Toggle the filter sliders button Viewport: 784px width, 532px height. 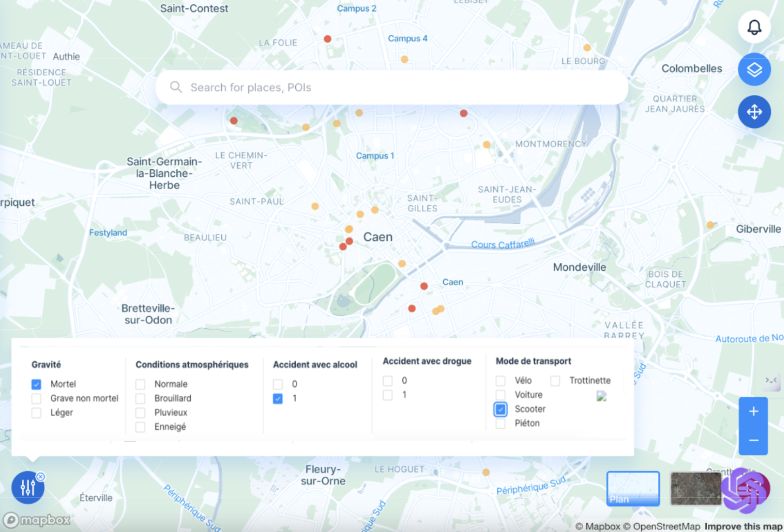(x=27, y=487)
